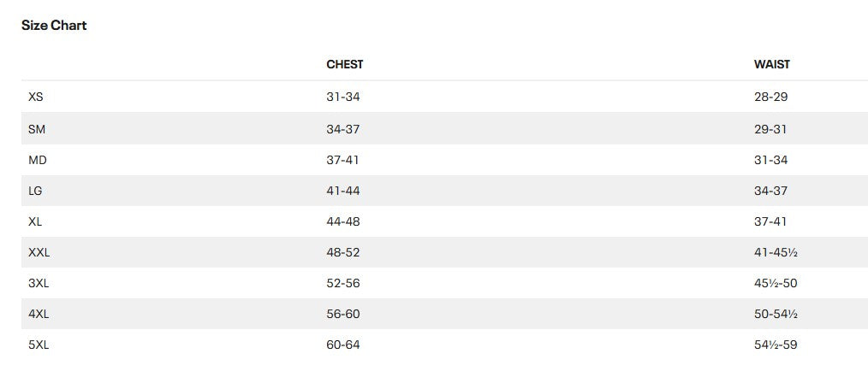The height and width of the screenshot is (383, 868).
Task: Select the 5XL size row label
Action: (39, 345)
